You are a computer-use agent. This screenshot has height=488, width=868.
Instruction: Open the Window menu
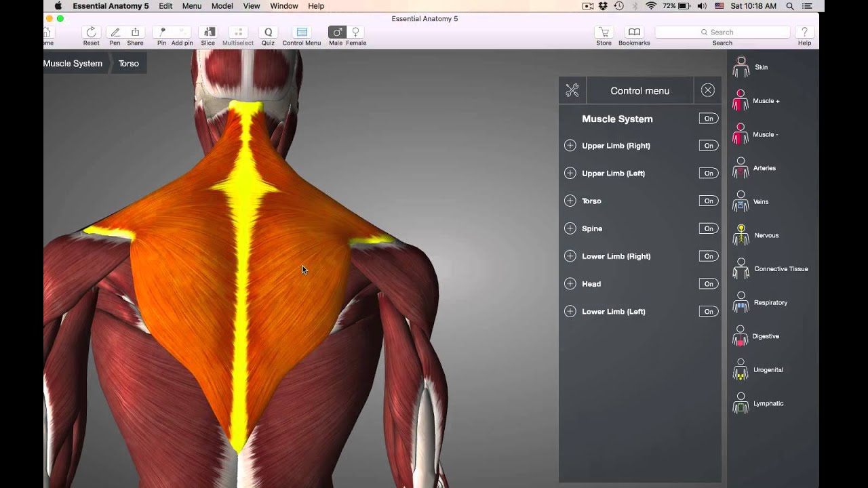(284, 6)
